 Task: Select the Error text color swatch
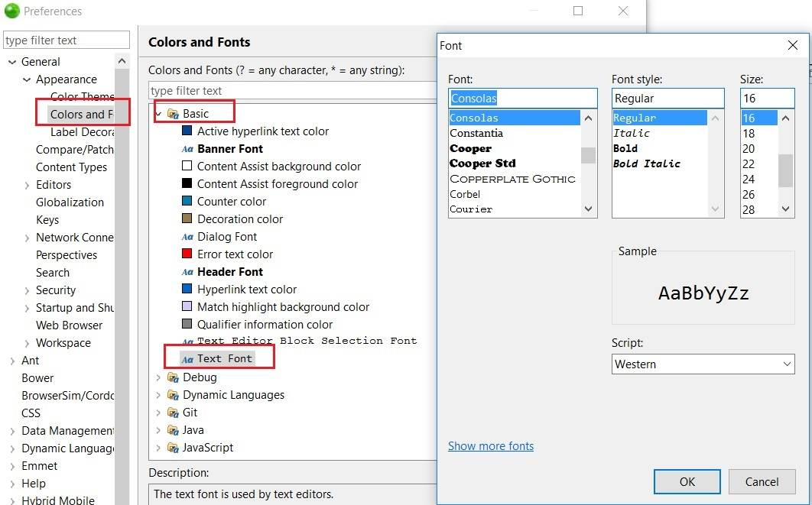[187, 254]
